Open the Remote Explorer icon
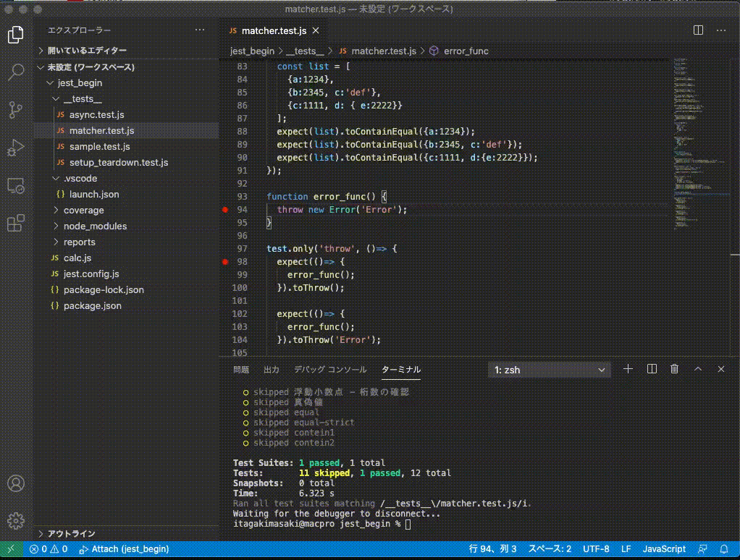This screenshot has height=560, width=740. (16, 186)
